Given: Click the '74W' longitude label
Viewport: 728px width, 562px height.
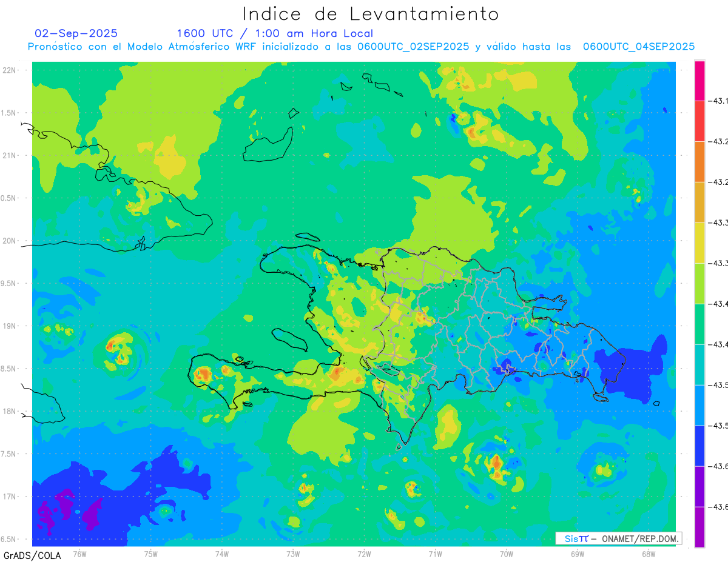Looking at the screenshot, I should point(222,554).
